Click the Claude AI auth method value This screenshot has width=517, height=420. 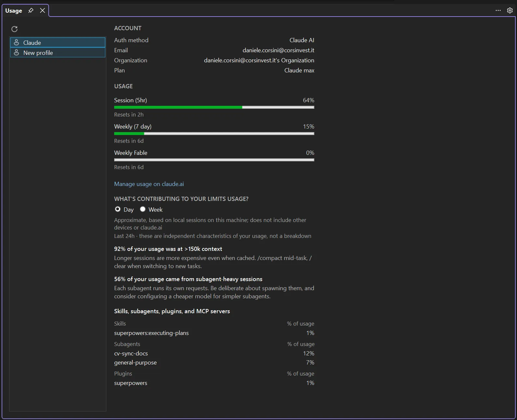[x=302, y=40]
